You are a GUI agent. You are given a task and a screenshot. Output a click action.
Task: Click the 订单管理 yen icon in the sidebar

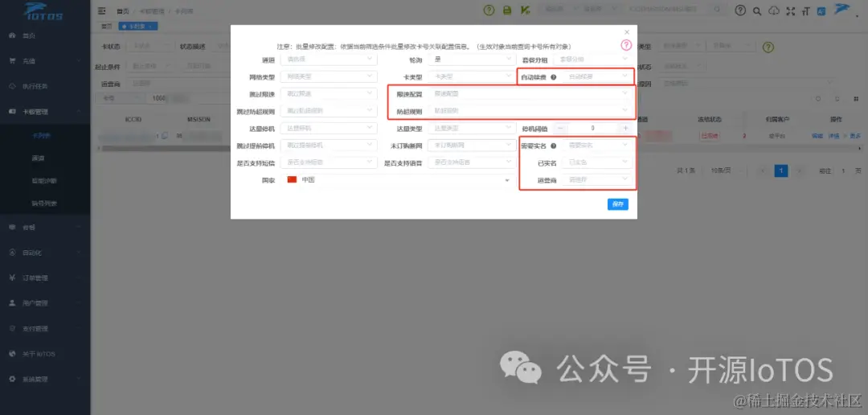(x=12, y=277)
